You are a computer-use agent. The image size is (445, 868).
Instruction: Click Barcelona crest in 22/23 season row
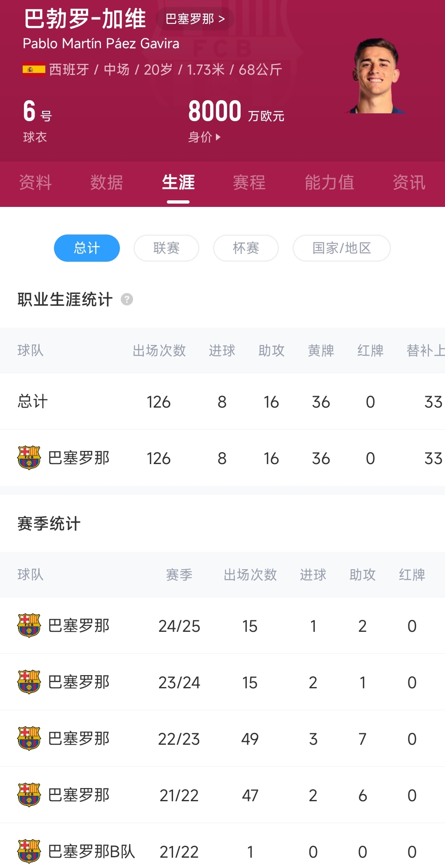tap(29, 739)
